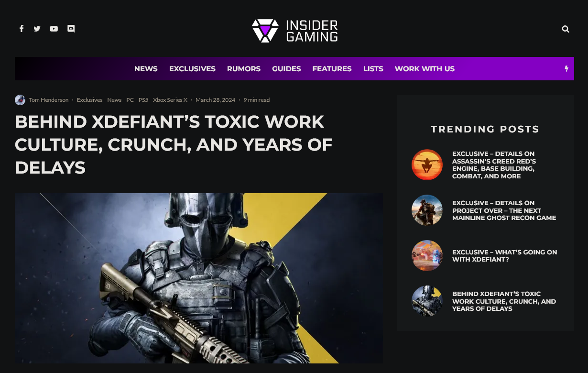Viewport: 588px width, 373px height.
Task: Open Assassin's Creed Red engine details post
Action: pos(494,165)
